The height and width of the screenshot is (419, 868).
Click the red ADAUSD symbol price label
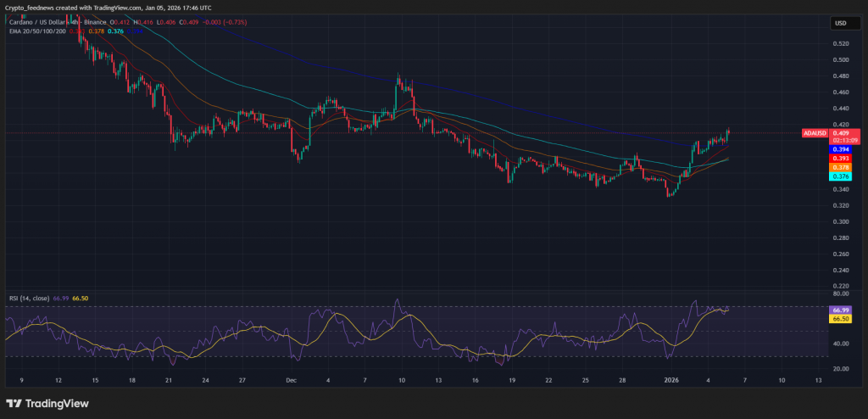point(815,133)
